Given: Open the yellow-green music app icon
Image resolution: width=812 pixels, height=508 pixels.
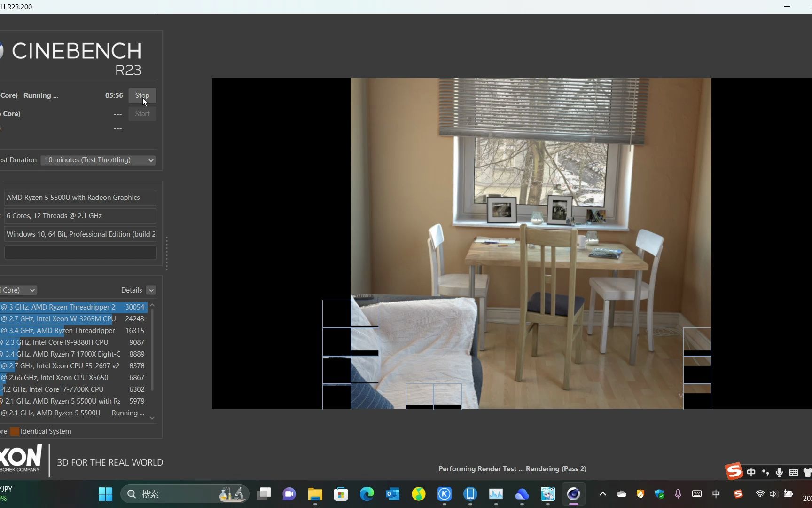Looking at the screenshot, I should click(x=418, y=494).
